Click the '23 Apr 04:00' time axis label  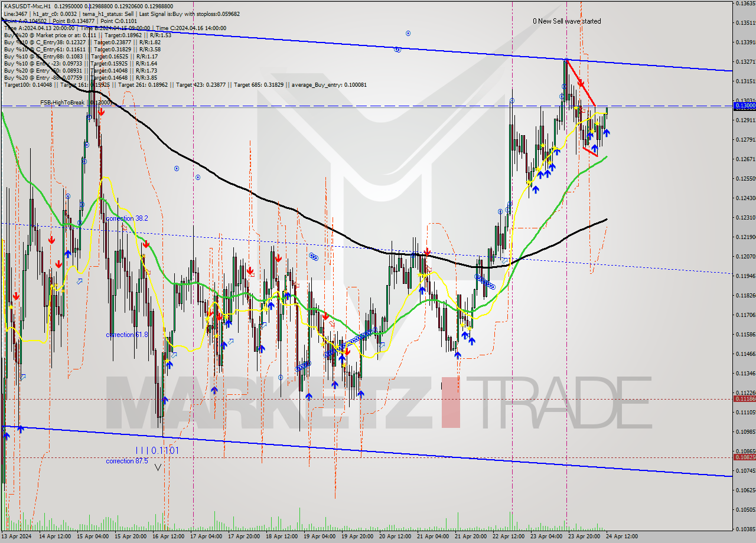point(546,537)
